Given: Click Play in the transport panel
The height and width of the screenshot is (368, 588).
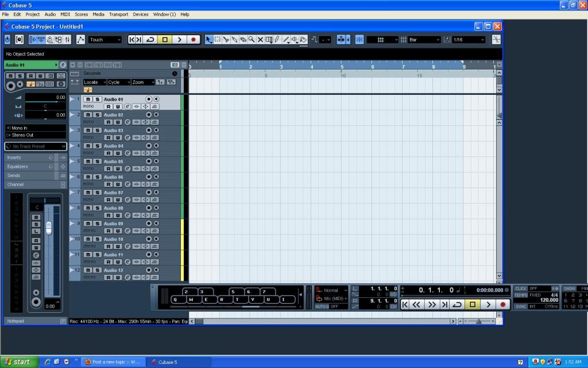Looking at the screenshot, I should click(488, 304).
